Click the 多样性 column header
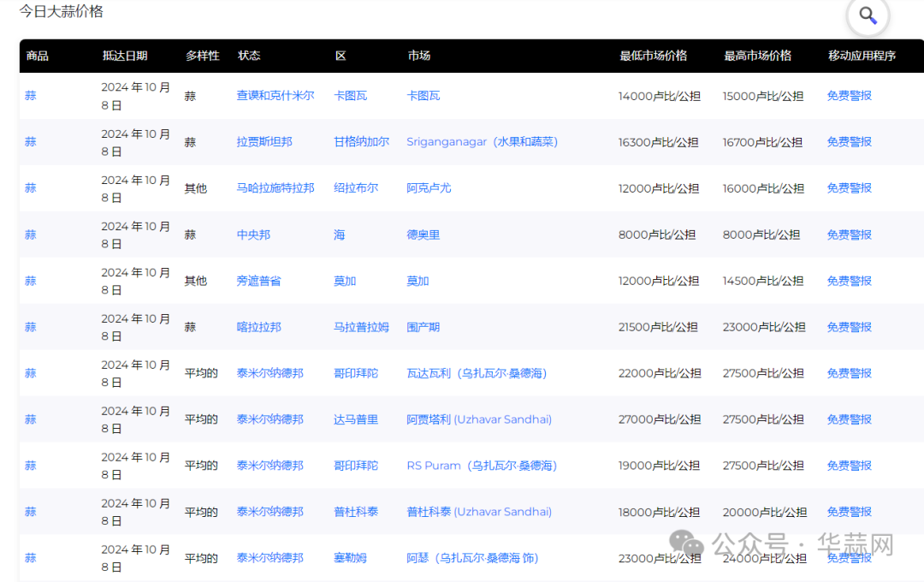 [x=202, y=56]
